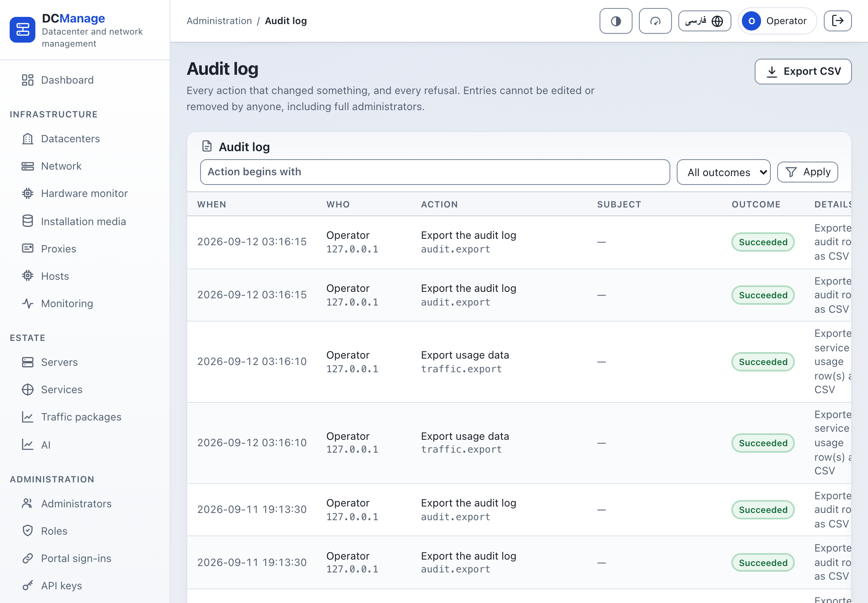868x603 pixels.
Task: Click the Installation media database icon
Action: pos(28,221)
